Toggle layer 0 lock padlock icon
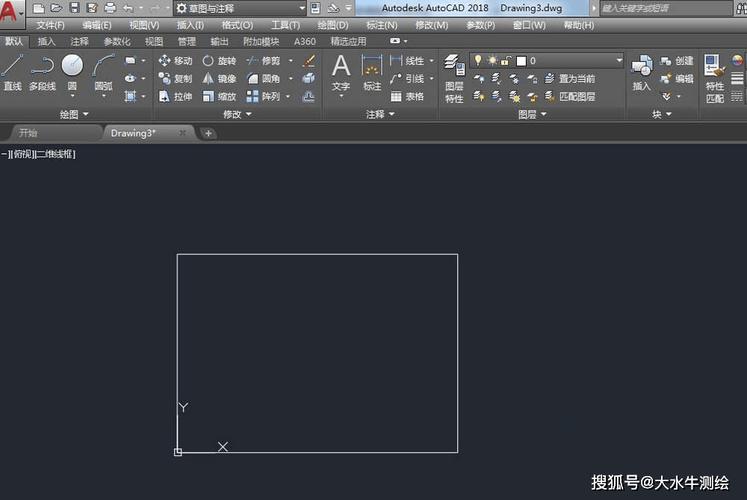This screenshot has width=747, height=500. pos(506,60)
